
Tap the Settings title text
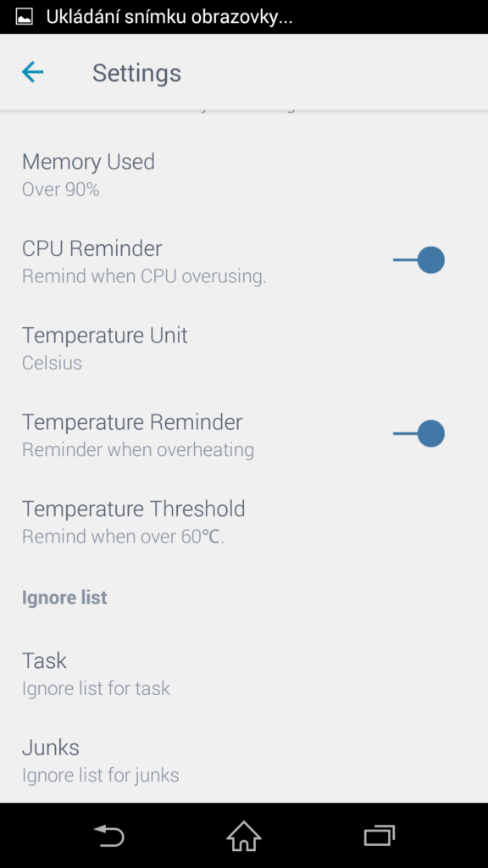click(x=136, y=73)
